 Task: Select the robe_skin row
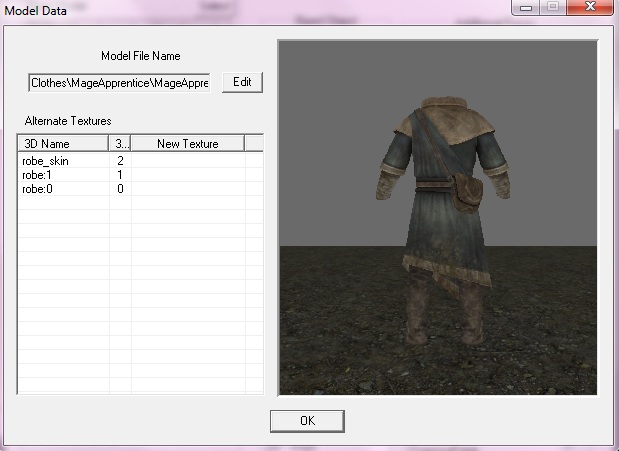coord(140,161)
